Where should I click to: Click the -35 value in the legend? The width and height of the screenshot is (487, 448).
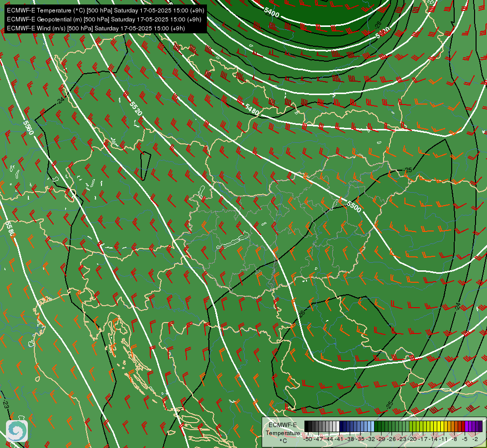tap(360, 439)
